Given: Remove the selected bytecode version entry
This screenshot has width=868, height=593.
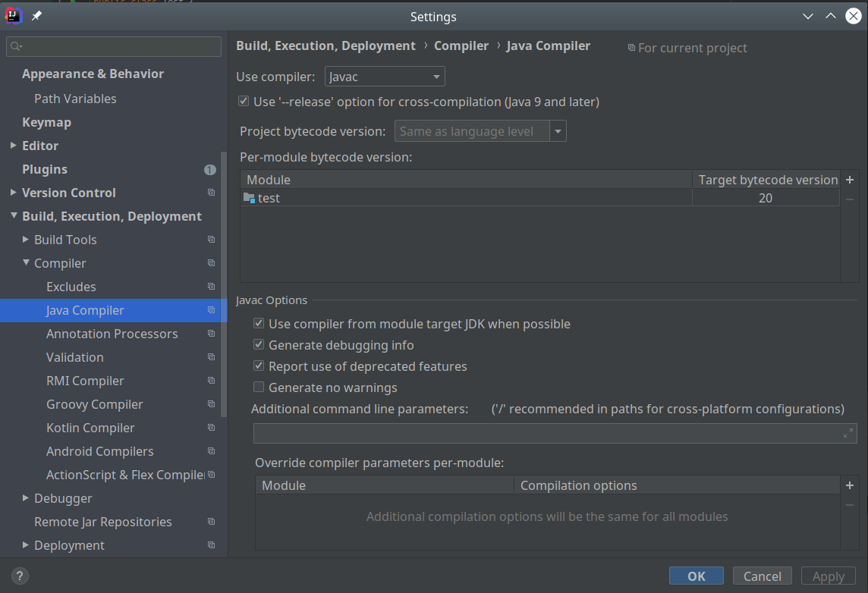Looking at the screenshot, I should [850, 199].
